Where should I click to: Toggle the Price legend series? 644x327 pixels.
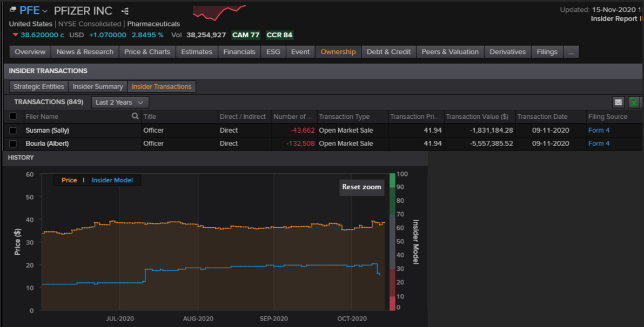tap(69, 180)
